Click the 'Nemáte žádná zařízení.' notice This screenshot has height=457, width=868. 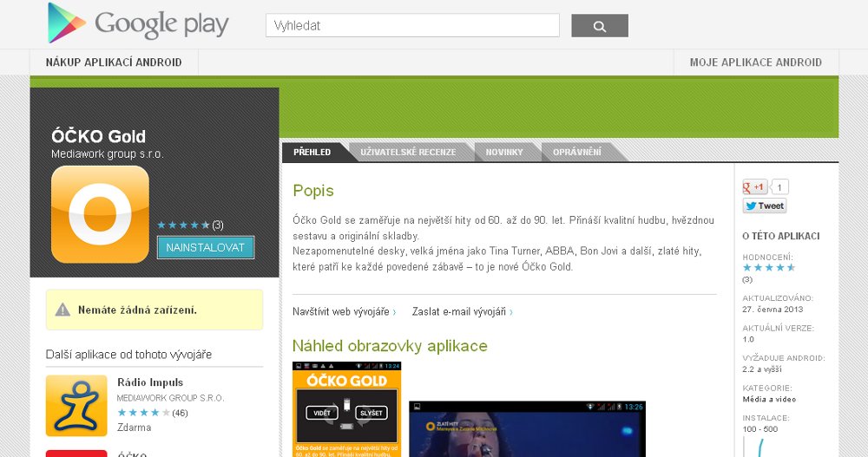pos(155,310)
